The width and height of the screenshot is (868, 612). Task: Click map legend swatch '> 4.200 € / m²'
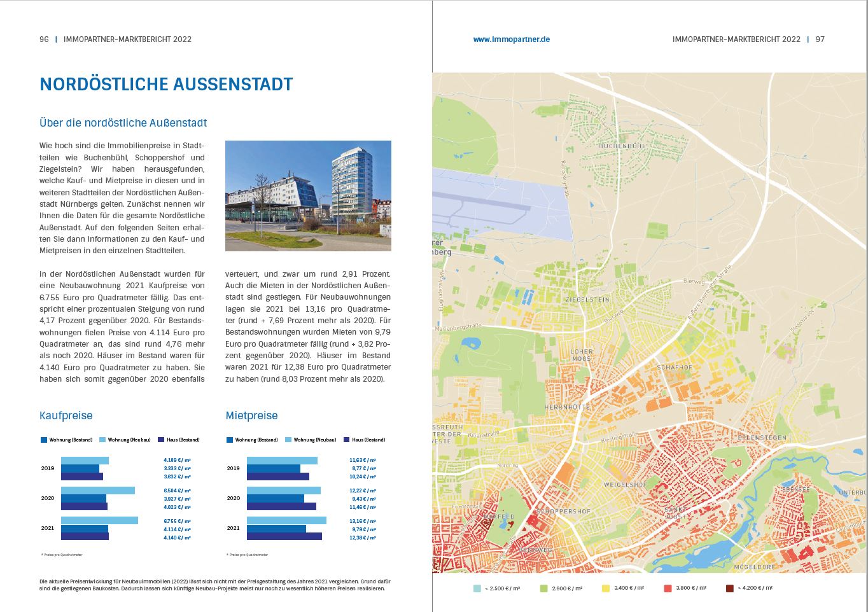730,588
